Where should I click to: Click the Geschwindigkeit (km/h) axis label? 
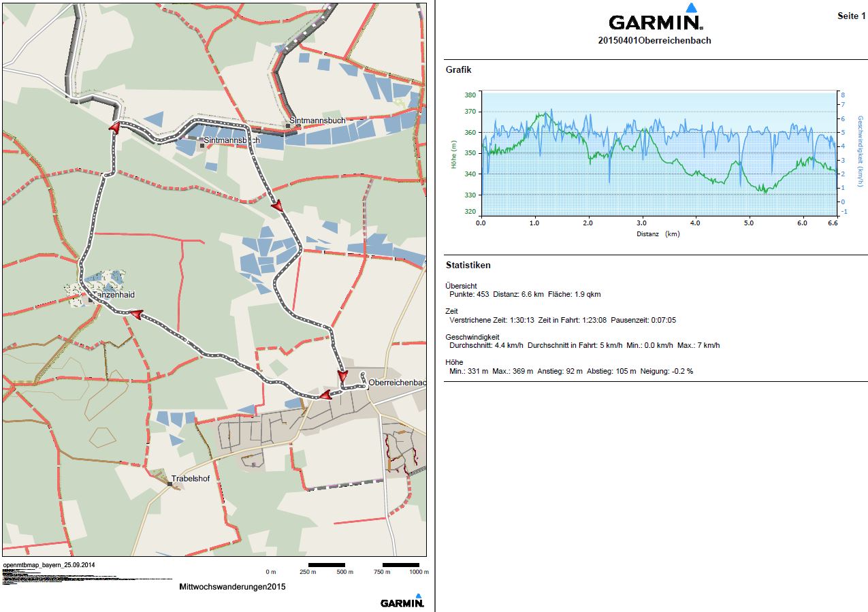tap(860, 153)
